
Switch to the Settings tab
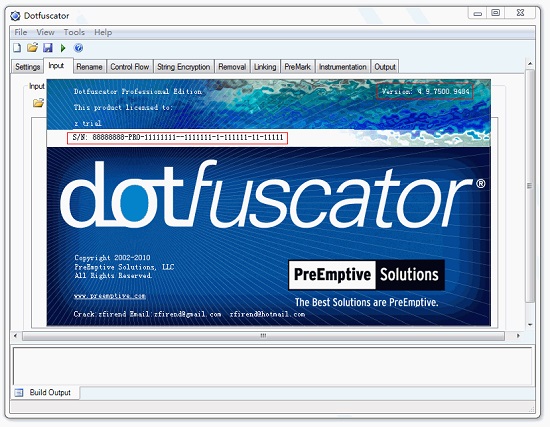point(27,67)
